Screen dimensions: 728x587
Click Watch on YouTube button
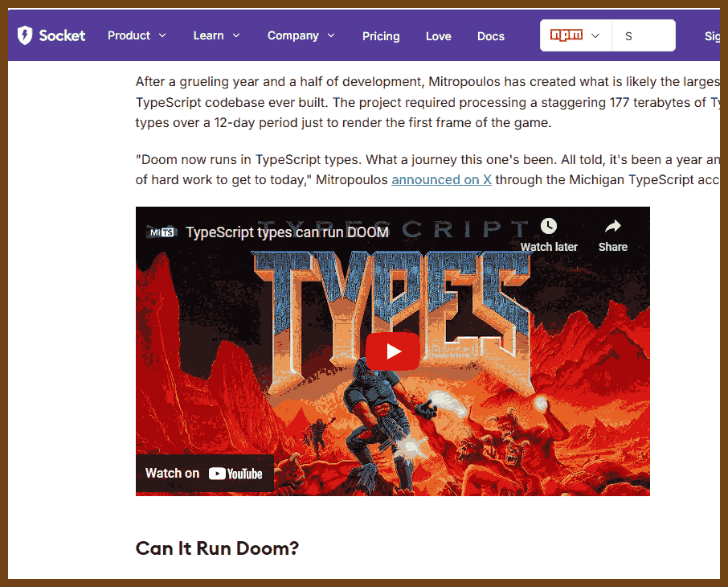(x=204, y=474)
